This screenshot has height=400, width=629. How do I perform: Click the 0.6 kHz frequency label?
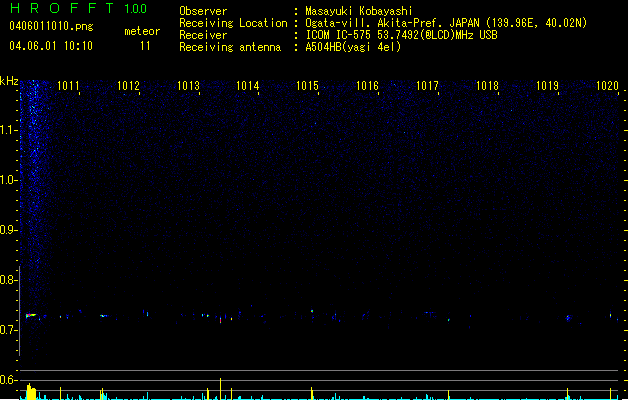(8, 380)
